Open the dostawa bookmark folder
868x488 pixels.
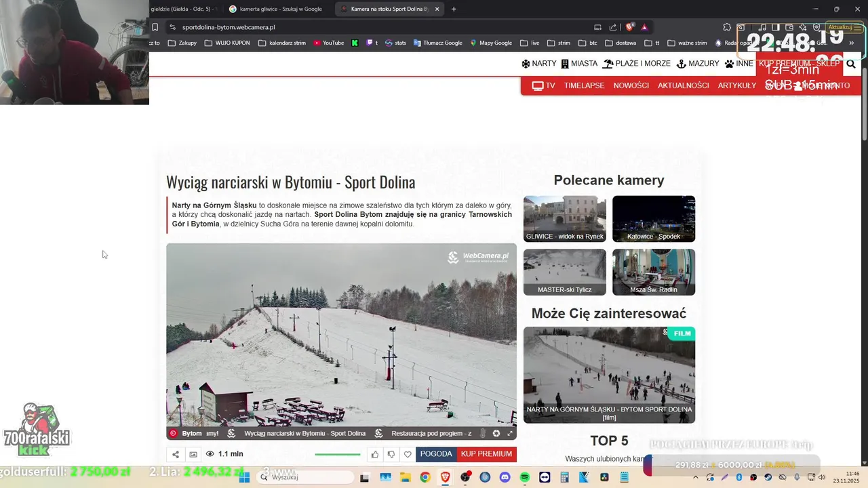pos(620,43)
